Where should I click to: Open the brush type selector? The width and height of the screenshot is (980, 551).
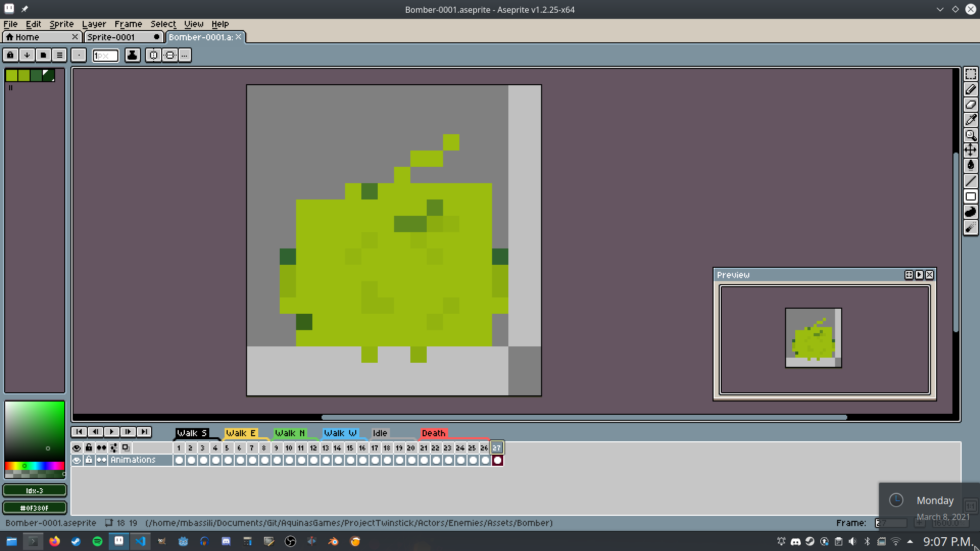point(79,55)
